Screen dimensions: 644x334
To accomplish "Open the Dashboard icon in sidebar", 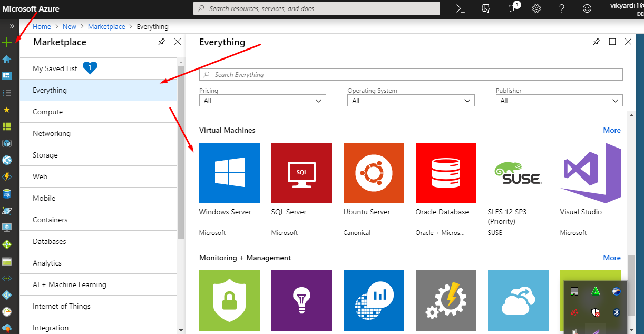I will click(x=7, y=76).
